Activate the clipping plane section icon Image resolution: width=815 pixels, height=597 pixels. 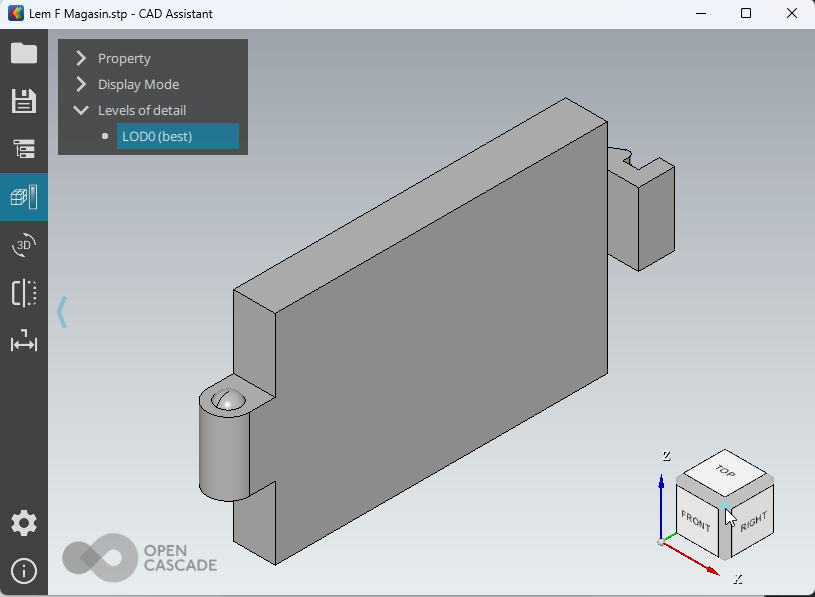pyautogui.click(x=23, y=293)
